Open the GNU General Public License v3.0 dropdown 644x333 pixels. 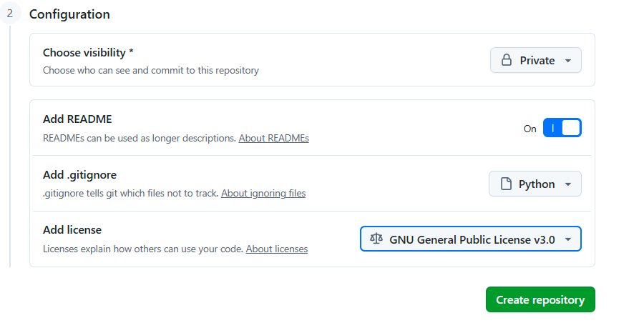pos(471,239)
